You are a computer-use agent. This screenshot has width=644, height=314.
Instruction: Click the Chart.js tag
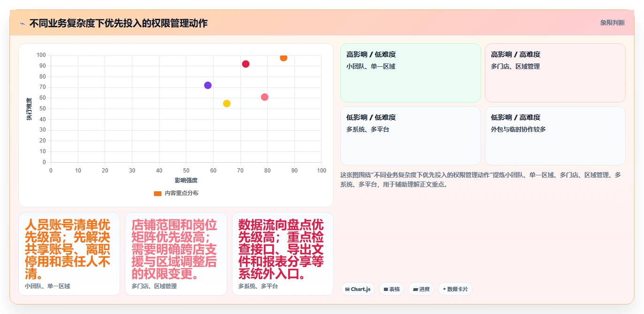[x=358, y=289]
